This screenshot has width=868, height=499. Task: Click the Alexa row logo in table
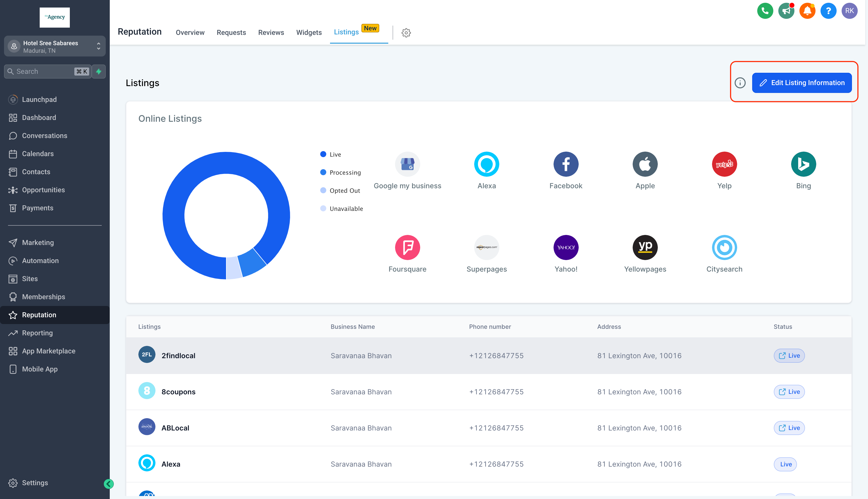coord(147,463)
